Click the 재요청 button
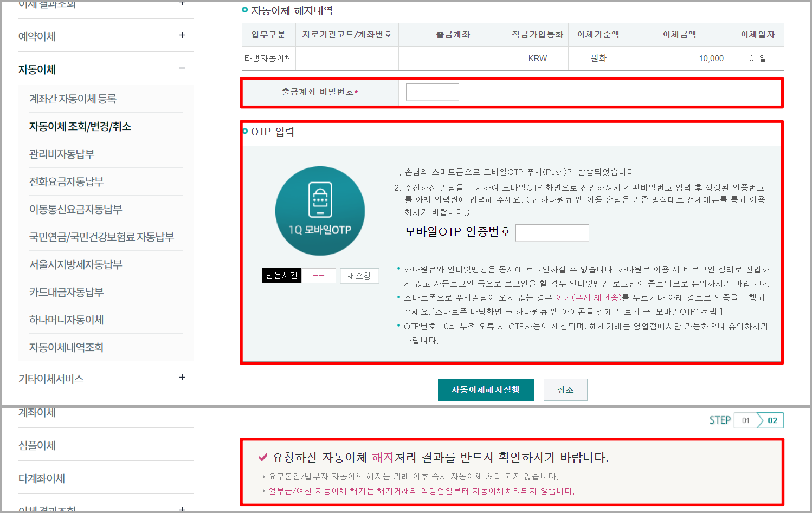 coord(359,276)
